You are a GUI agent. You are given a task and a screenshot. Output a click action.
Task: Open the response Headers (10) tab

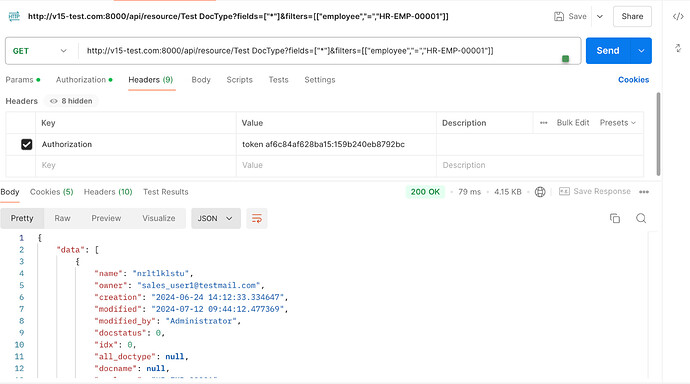tap(108, 192)
